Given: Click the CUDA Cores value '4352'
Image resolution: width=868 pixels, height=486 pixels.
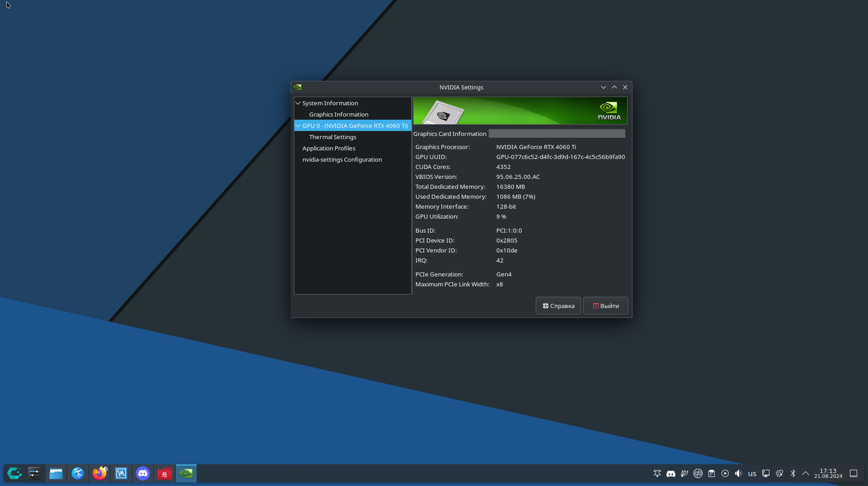Looking at the screenshot, I should click(x=503, y=167).
